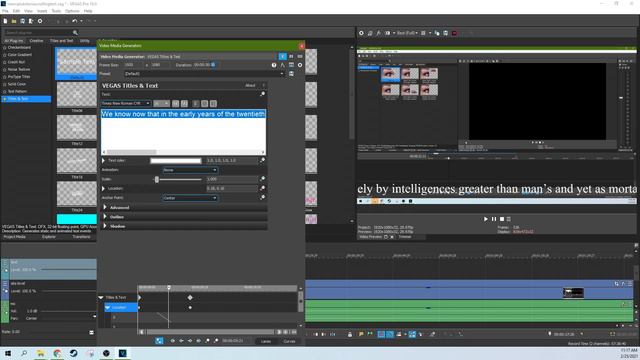Image resolution: width=640 pixels, height=360 pixels.
Task: Click the undo arrow in toolbar
Action: (74, 21)
